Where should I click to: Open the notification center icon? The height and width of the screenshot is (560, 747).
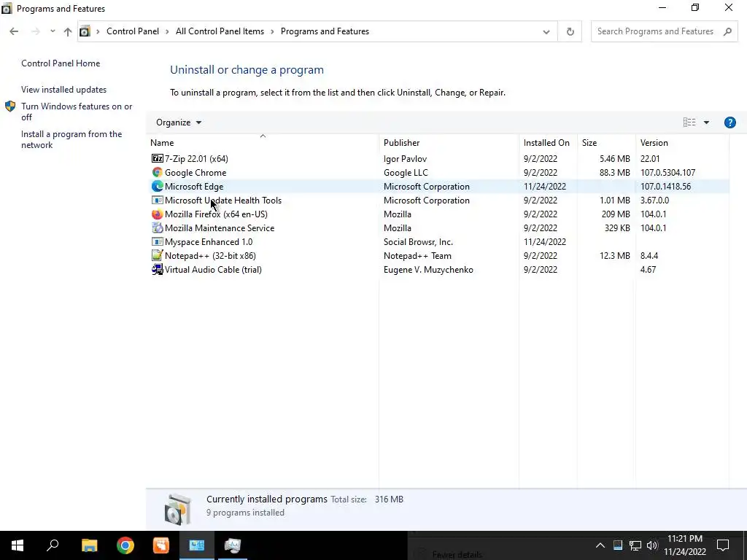coord(723,545)
